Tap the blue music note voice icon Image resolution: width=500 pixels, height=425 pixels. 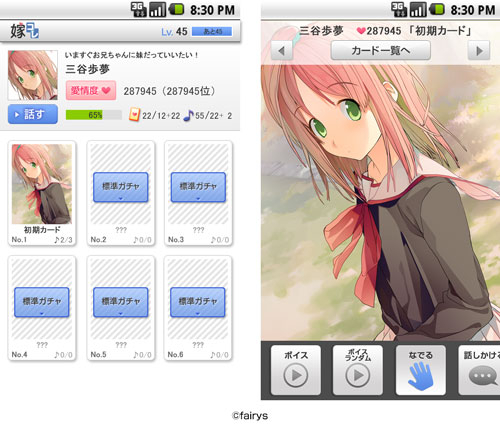(x=188, y=115)
